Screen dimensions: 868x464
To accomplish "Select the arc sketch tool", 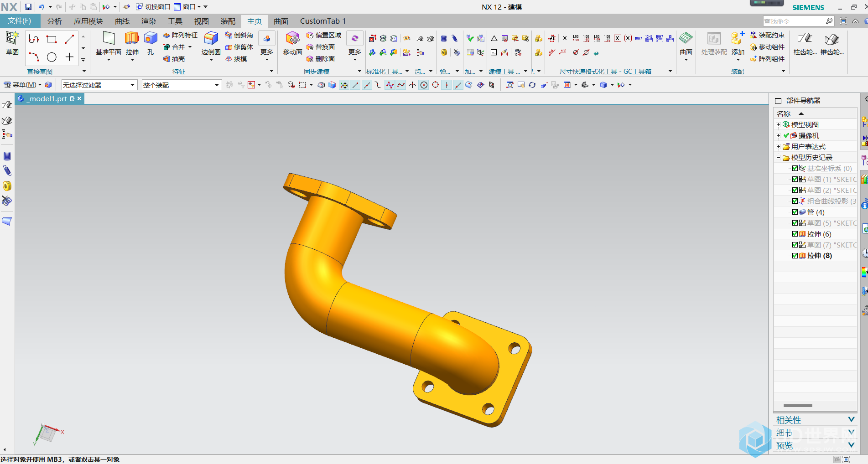I will (x=34, y=57).
